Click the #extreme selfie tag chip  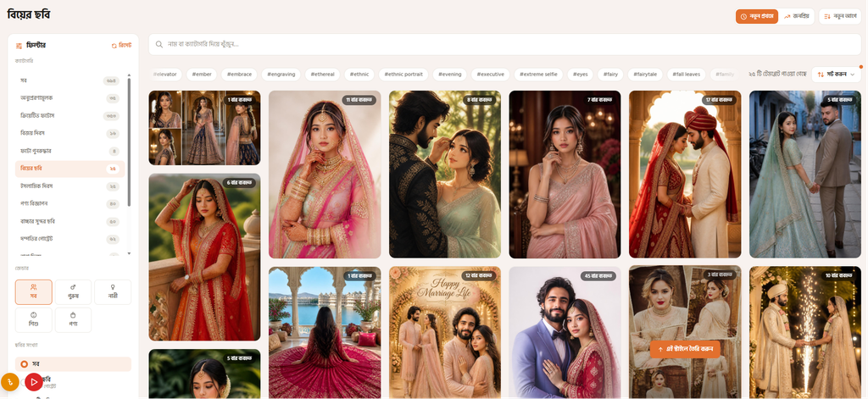(538, 75)
